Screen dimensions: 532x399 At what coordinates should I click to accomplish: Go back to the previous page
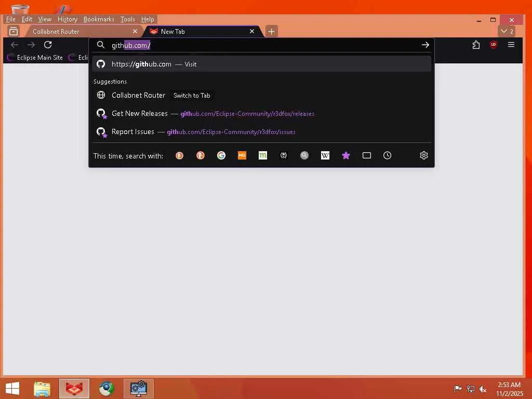pyautogui.click(x=14, y=45)
